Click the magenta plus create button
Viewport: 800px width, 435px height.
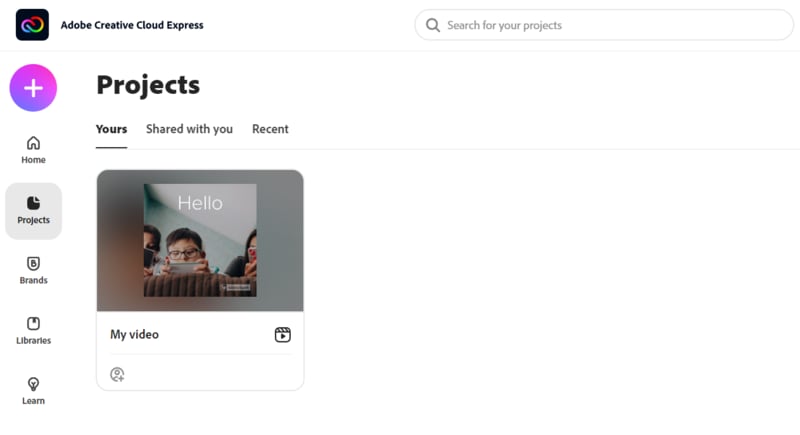(33, 88)
